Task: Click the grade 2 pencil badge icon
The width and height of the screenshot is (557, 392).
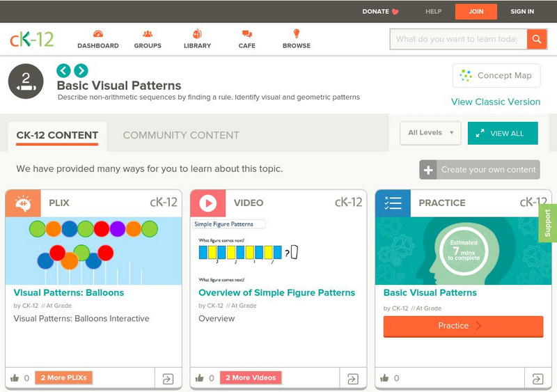Action: pyautogui.click(x=26, y=81)
